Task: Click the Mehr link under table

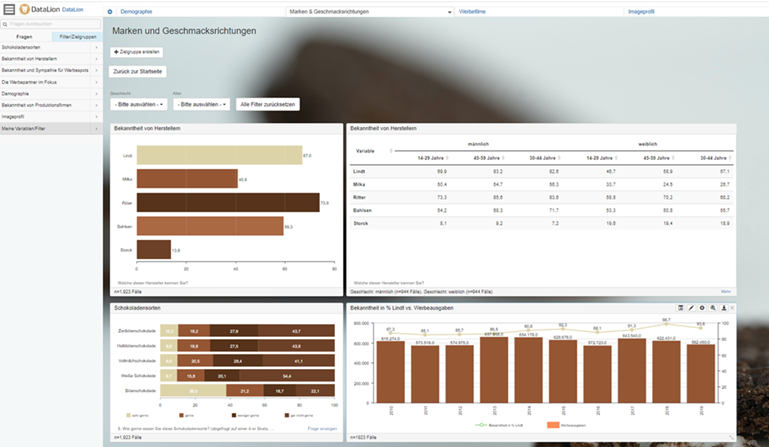Action: (726, 291)
